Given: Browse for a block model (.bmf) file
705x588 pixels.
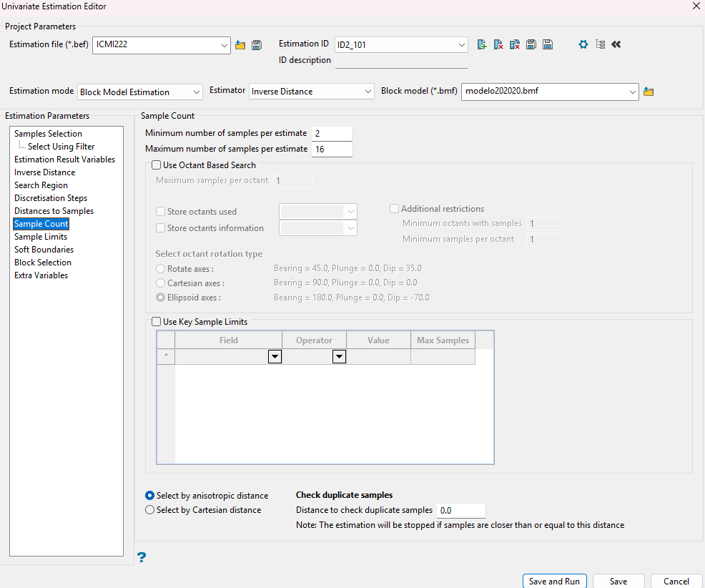Looking at the screenshot, I should pyautogui.click(x=649, y=92).
